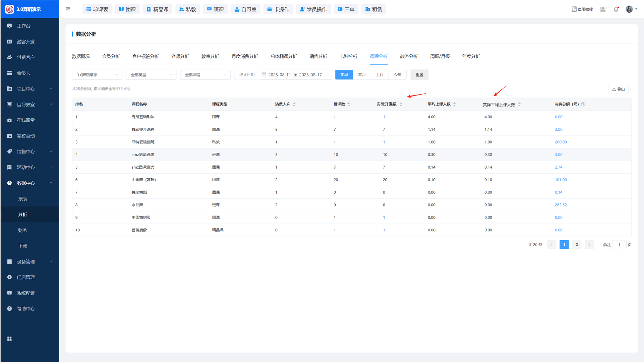Switch to the 年度分析 tab
The height and width of the screenshot is (362, 644).
[471, 56]
